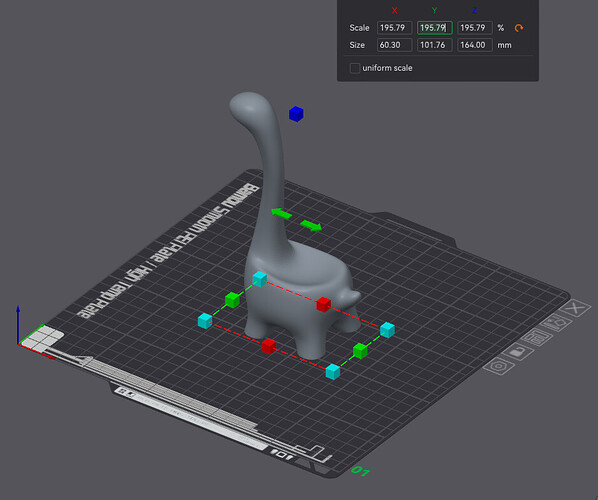Reset scale with the orange arrow icon
Image resolution: width=598 pixels, height=500 pixels.
(519, 28)
